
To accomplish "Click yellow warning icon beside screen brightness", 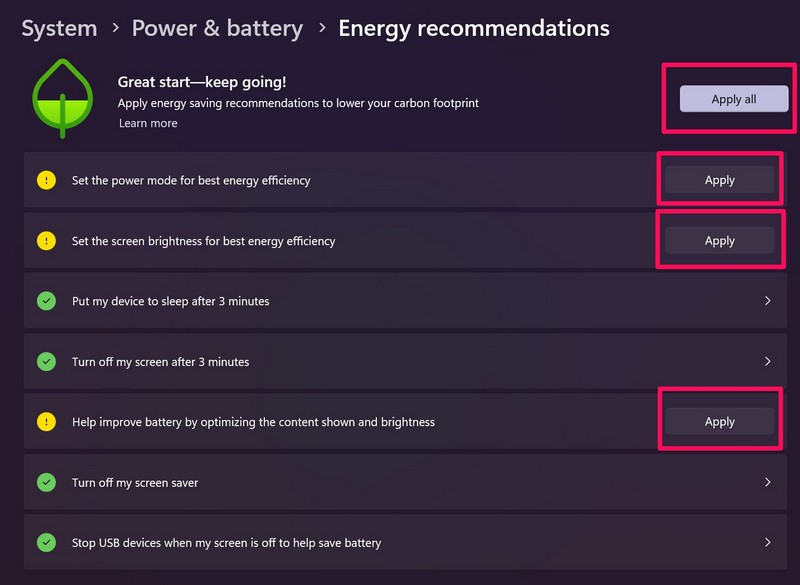I will point(46,241).
